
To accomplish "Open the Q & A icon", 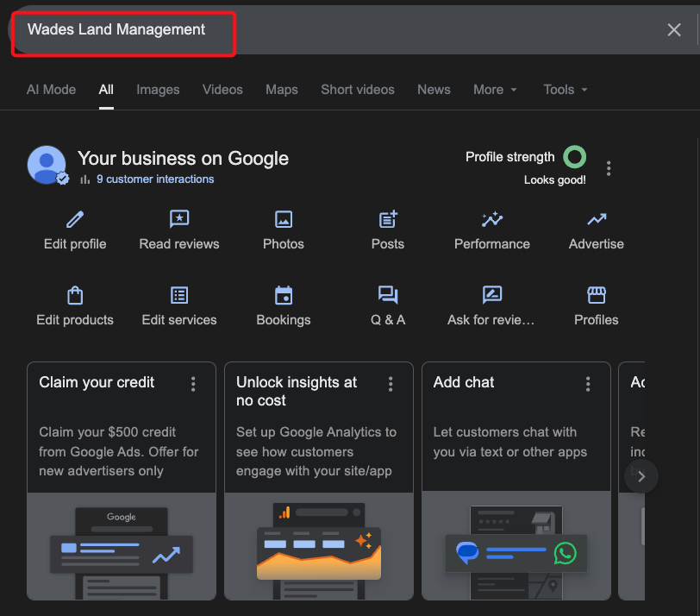I will click(x=388, y=296).
